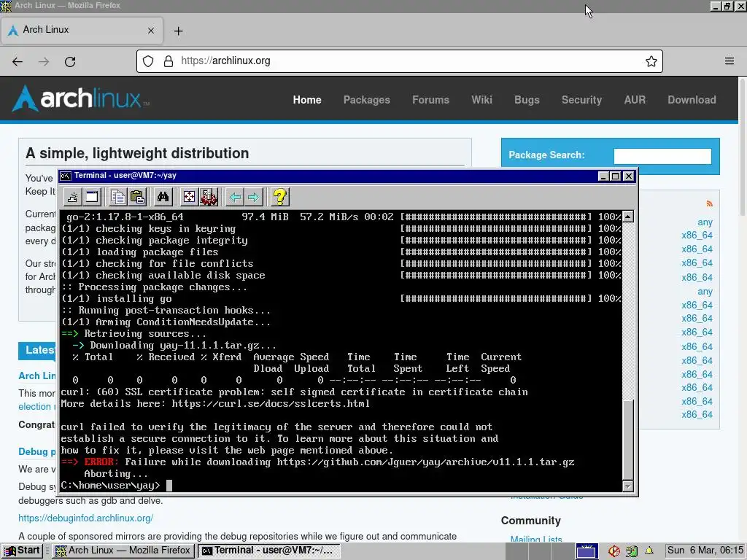
Task: Click the Copy icon in Terminal toolbar
Action: click(117, 197)
